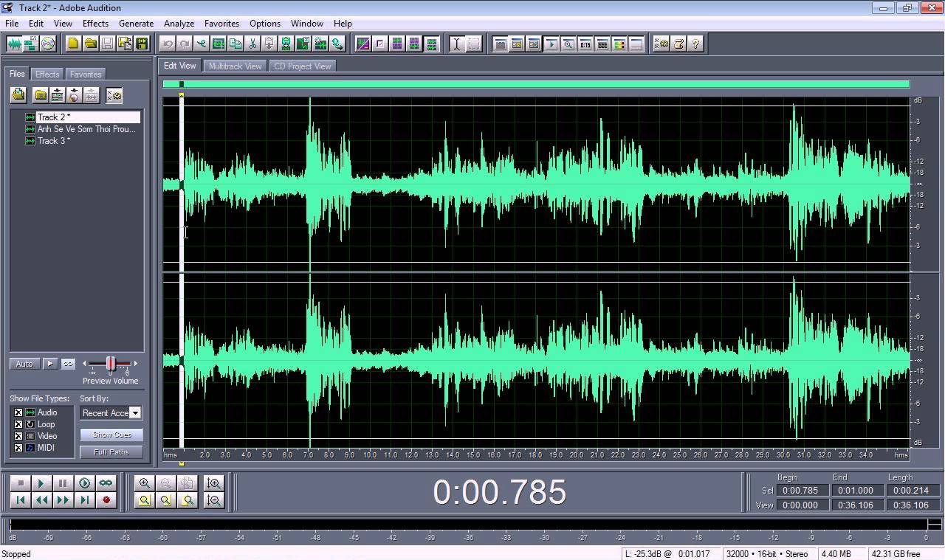
Task: Disable the MIDI file type checkbox
Action: click(18, 448)
